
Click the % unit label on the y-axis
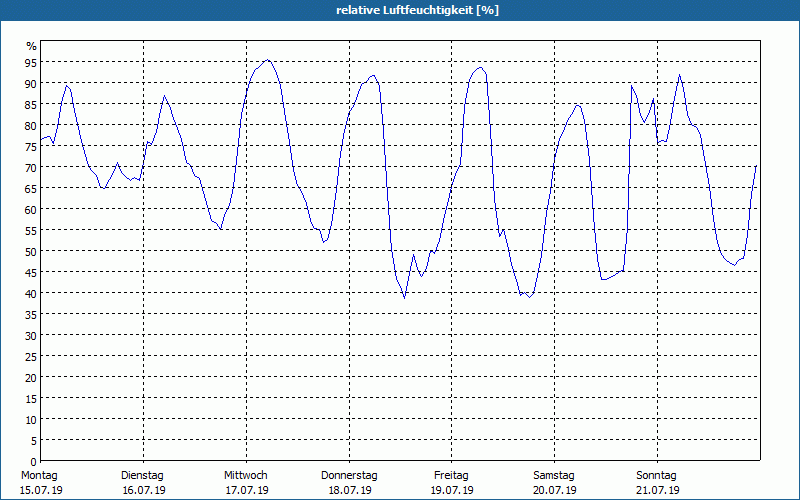click(31, 46)
